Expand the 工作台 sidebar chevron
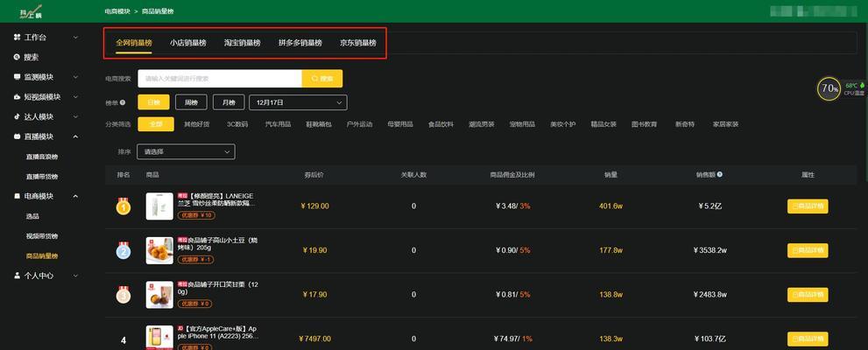 tap(76, 37)
